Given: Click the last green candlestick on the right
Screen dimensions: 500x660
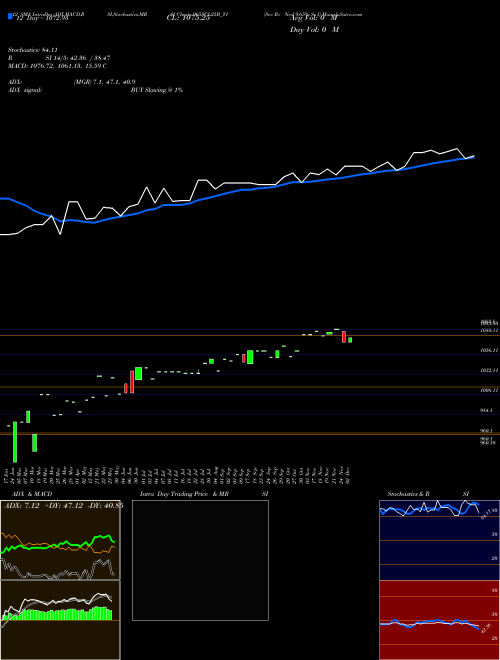Looking at the screenshot, I should 350,340.
